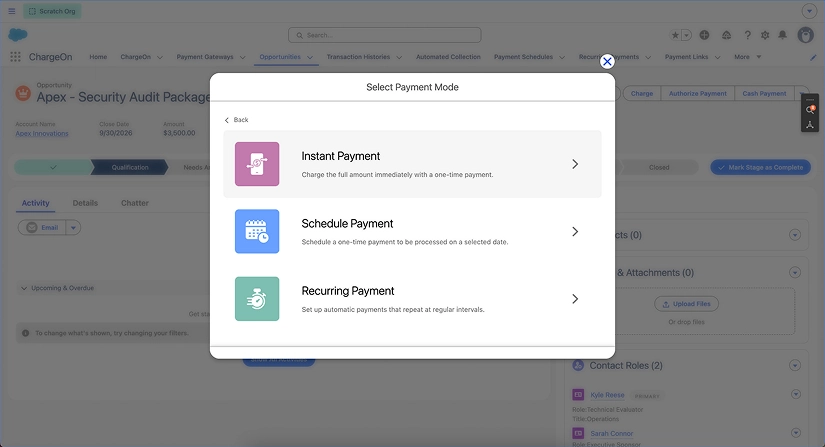Click the opportunity crown icon
Image resolution: width=825 pixels, height=447 pixels.
(x=23, y=93)
